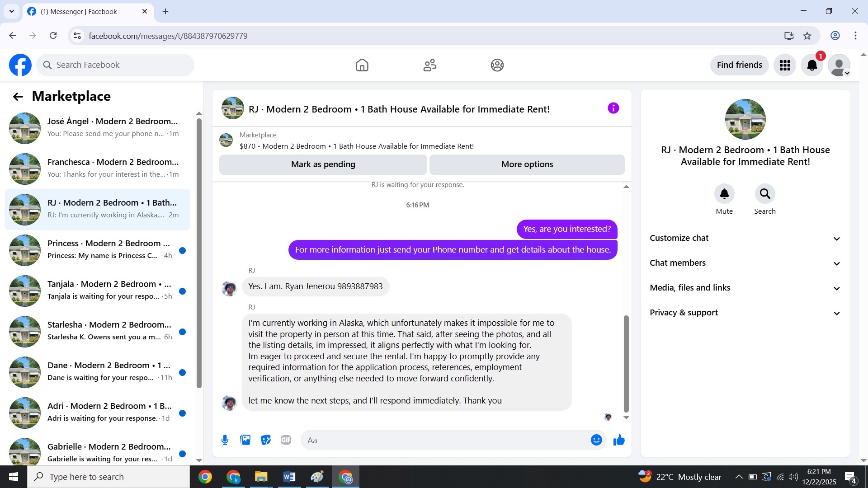Send a thumbs-up like
The height and width of the screenshot is (488, 868).
pos(619,440)
